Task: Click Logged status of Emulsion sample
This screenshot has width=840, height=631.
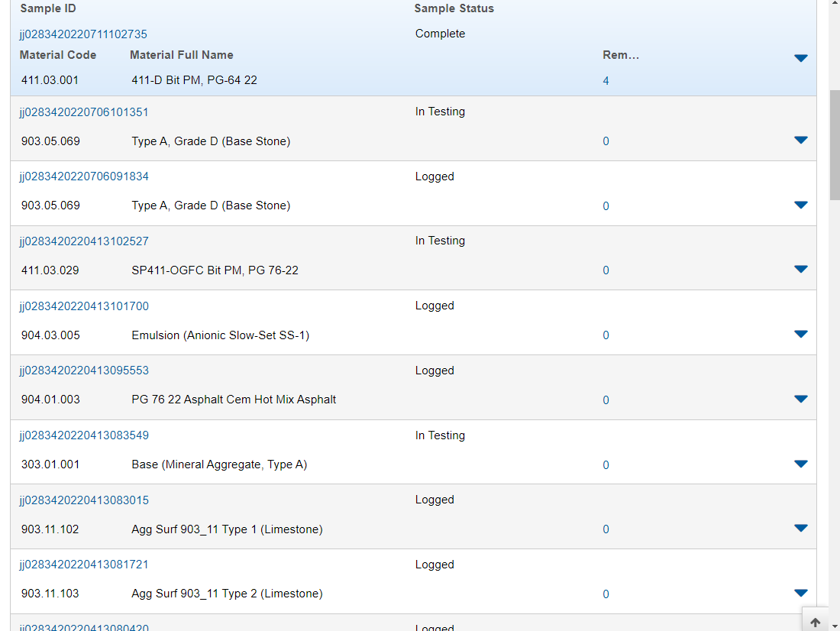Action: [435, 306]
